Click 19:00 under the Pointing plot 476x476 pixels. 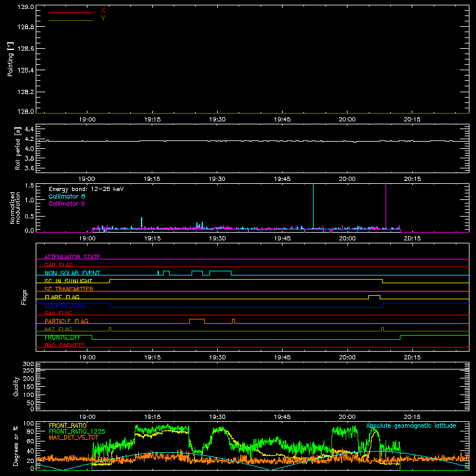click(x=87, y=120)
